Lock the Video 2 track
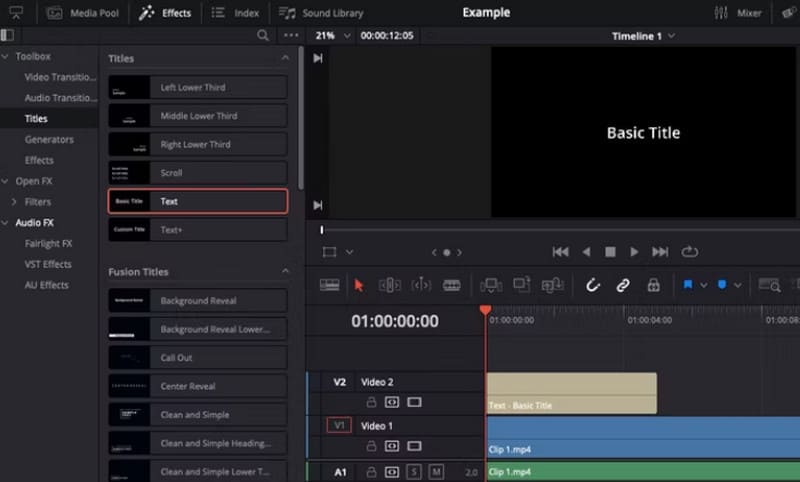 (x=371, y=402)
